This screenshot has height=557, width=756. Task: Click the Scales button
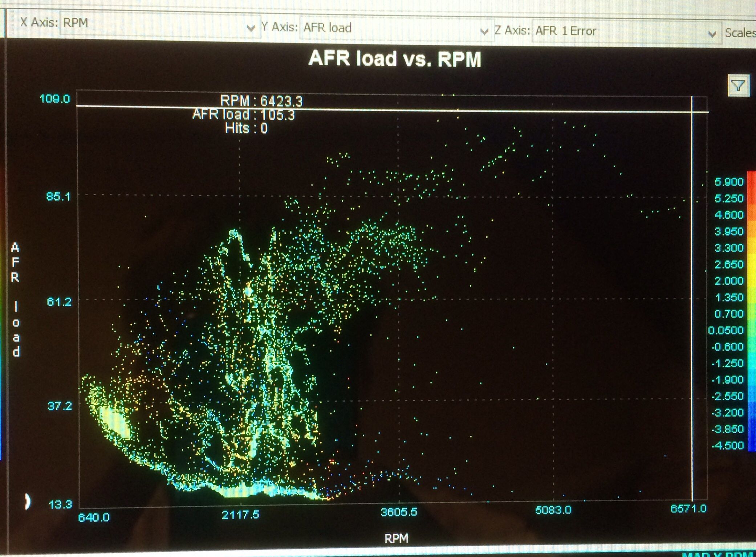(740, 33)
